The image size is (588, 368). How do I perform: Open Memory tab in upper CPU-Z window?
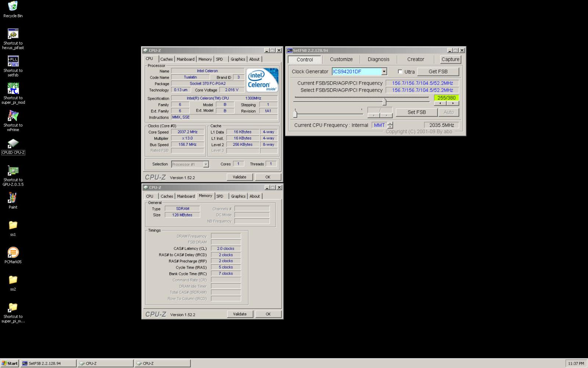pyautogui.click(x=205, y=59)
